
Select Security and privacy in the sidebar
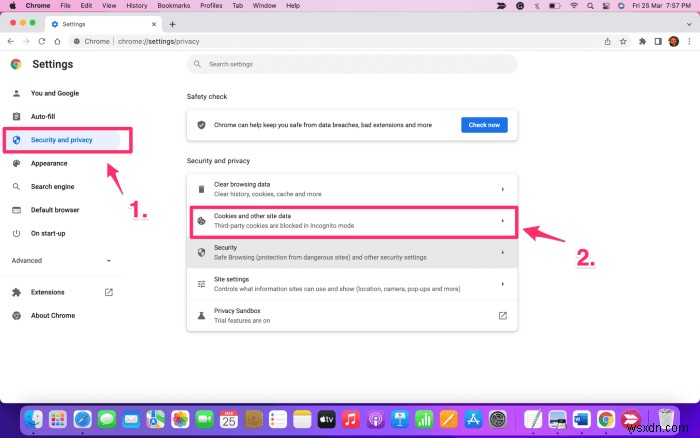[x=62, y=140]
